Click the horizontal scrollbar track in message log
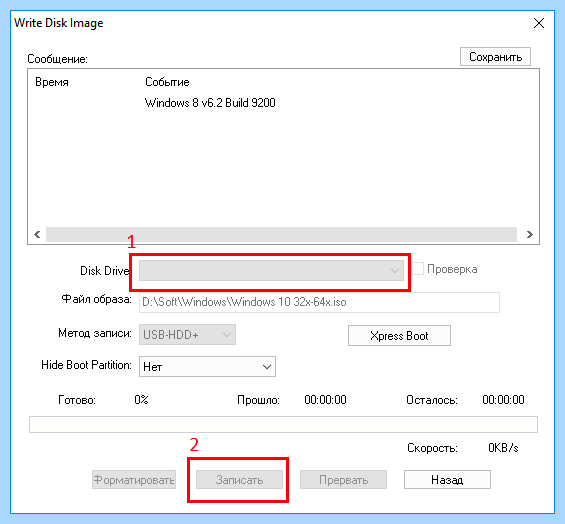 281,235
